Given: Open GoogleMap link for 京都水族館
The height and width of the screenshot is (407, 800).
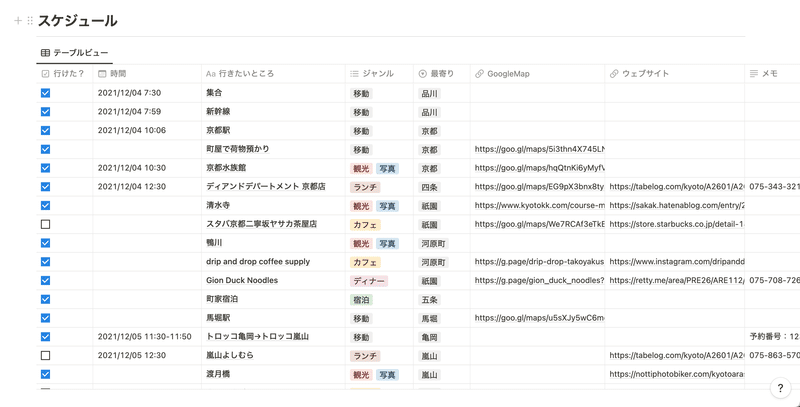Looking at the screenshot, I should pyautogui.click(x=539, y=168).
